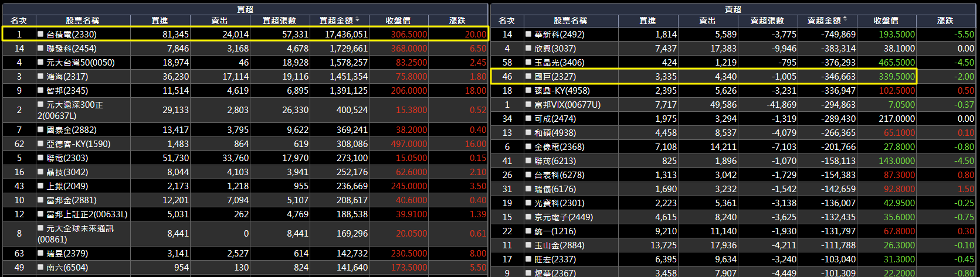Image resolution: width=980 pixels, height=277 pixels.
Task: Open stock name 京元電子(2449)
Action: 564,217
